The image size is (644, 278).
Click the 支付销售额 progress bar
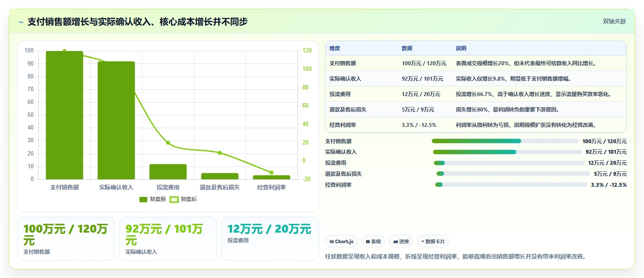click(x=505, y=141)
